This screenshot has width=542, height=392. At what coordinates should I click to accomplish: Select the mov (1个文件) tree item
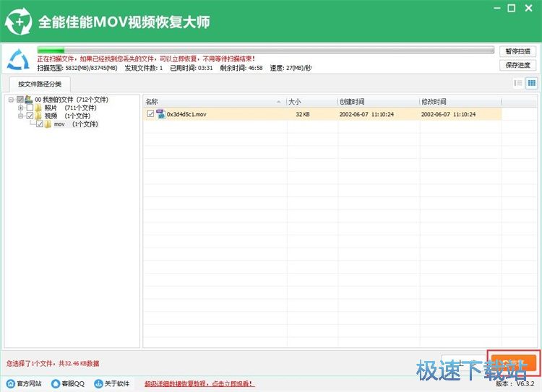(76, 124)
